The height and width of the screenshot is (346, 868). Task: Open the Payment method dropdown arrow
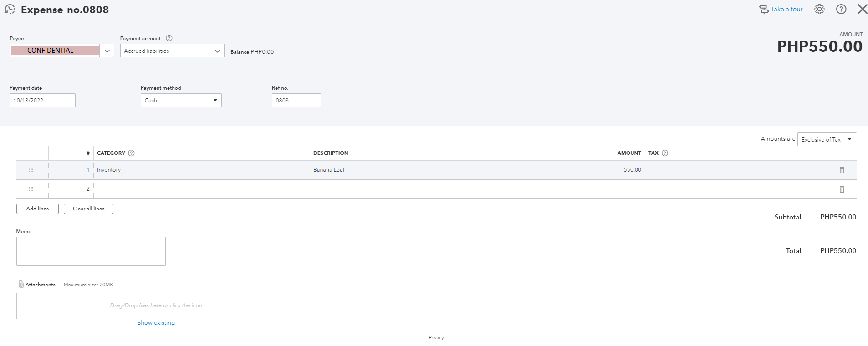(215, 100)
